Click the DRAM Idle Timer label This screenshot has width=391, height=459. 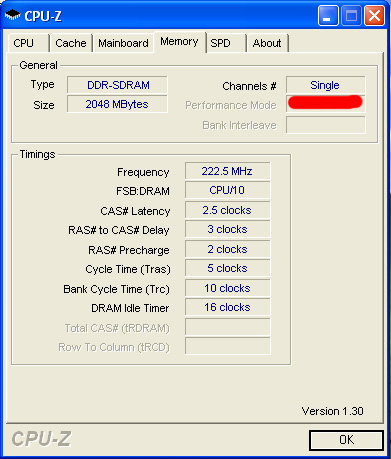click(x=130, y=308)
